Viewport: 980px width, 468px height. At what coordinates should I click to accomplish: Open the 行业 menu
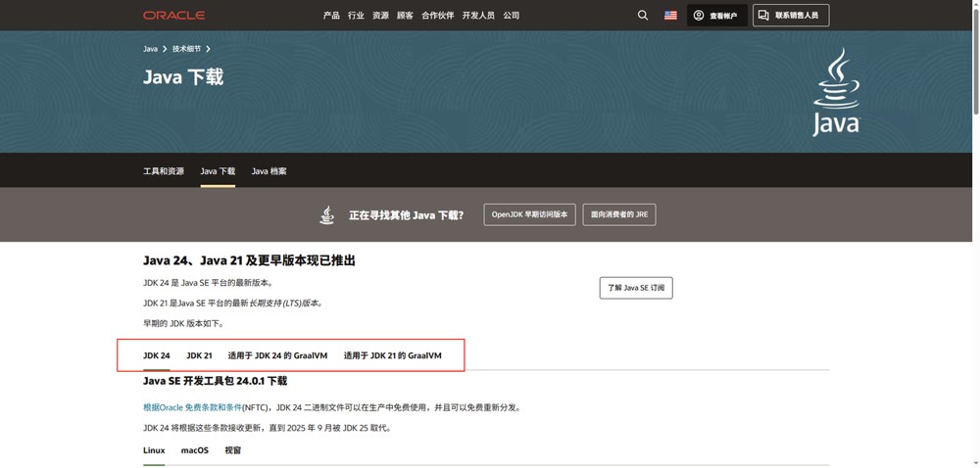pos(356,15)
